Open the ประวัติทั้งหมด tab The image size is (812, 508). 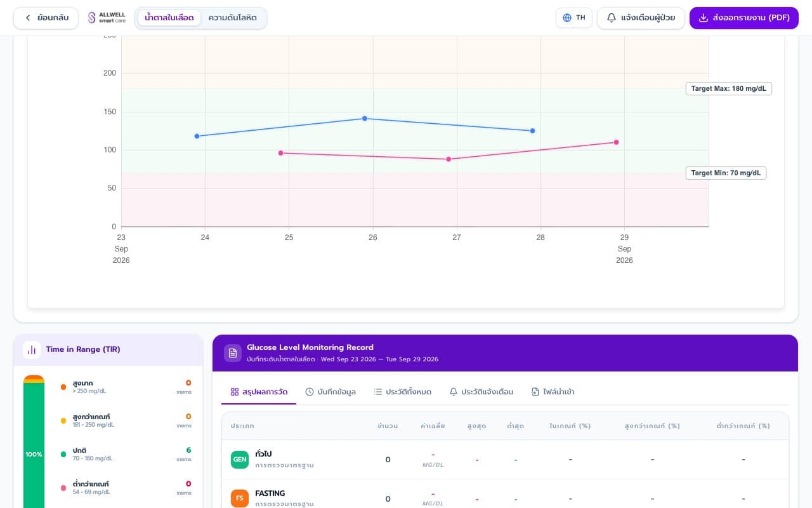[403, 392]
